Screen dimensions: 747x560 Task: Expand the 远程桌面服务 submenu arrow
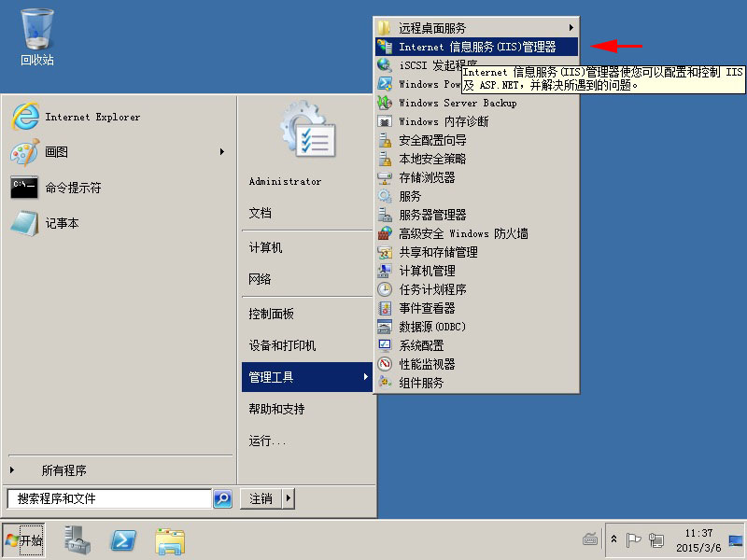571,28
